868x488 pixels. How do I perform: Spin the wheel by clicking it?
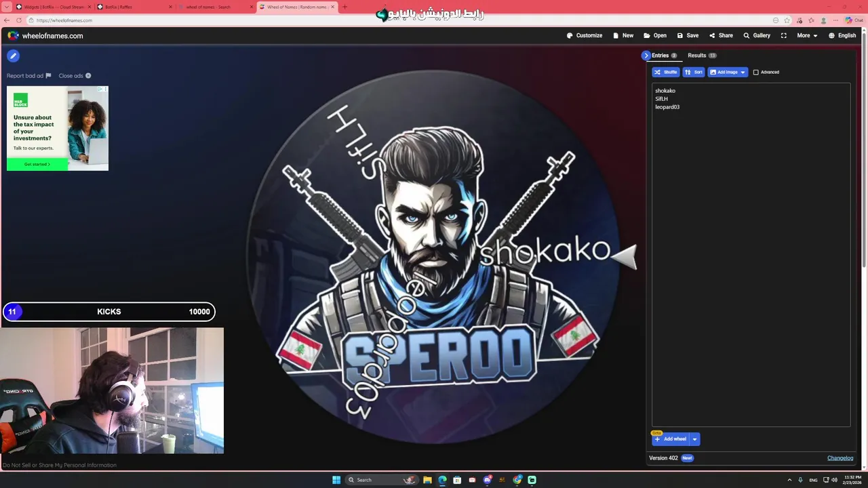point(432,256)
